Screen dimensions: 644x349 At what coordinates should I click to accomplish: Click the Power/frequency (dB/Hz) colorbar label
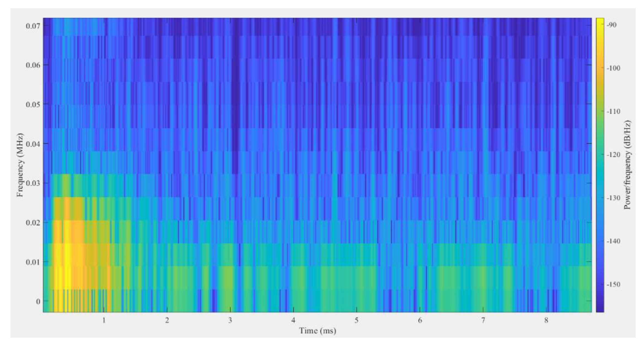coord(627,165)
